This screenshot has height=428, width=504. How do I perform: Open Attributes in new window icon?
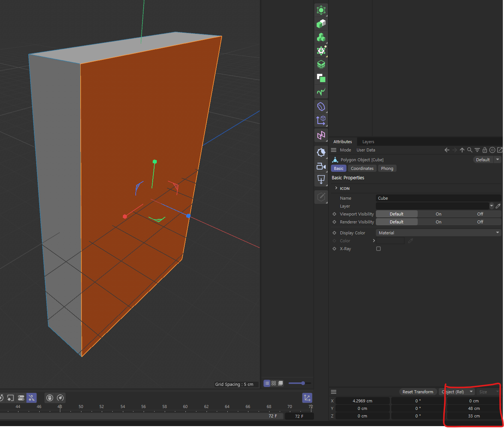pos(499,150)
